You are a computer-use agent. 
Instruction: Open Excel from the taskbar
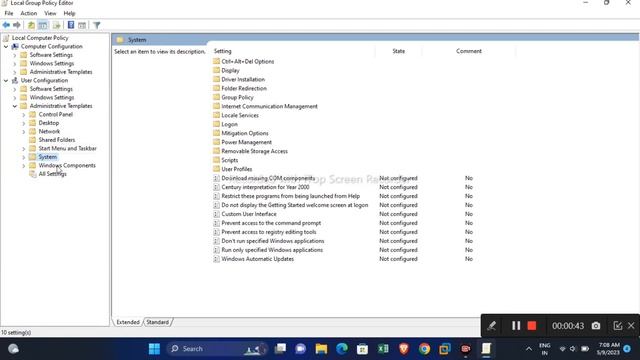click(383, 349)
